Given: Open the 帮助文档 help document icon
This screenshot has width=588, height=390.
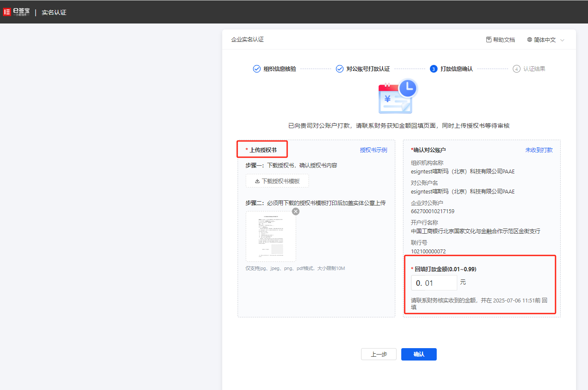Looking at the screenshot, I should (488, 40).
